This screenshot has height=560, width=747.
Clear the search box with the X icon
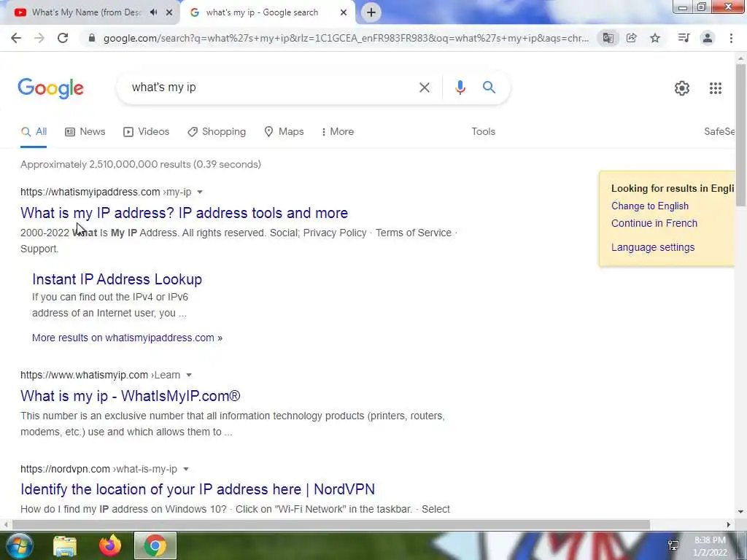point(424,87)
